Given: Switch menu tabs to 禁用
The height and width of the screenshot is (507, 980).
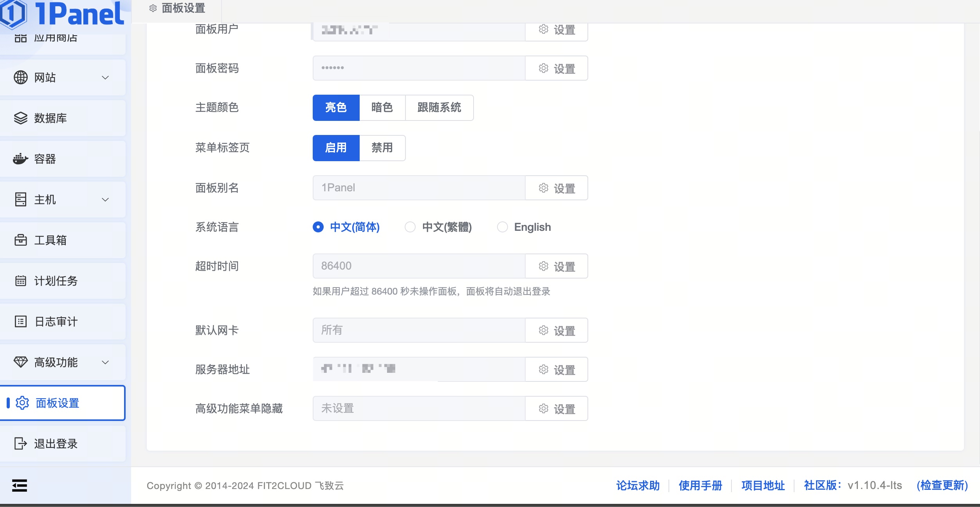Looking at the screenshot, I should 382,147.
